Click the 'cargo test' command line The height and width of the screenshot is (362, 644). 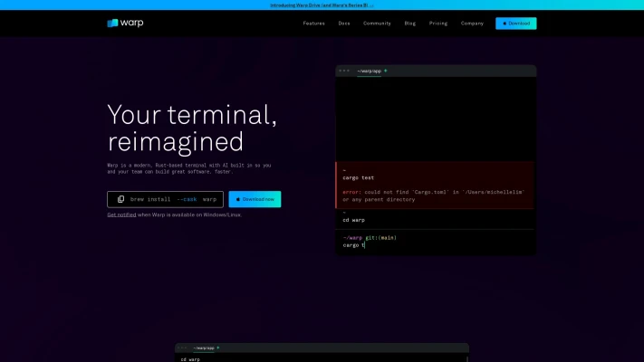(x=358, y=177)
